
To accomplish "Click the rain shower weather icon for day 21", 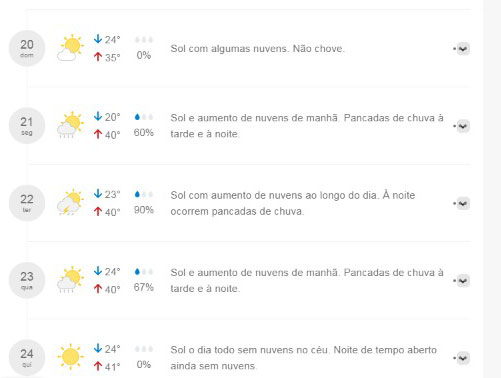I will click(70, 125).
